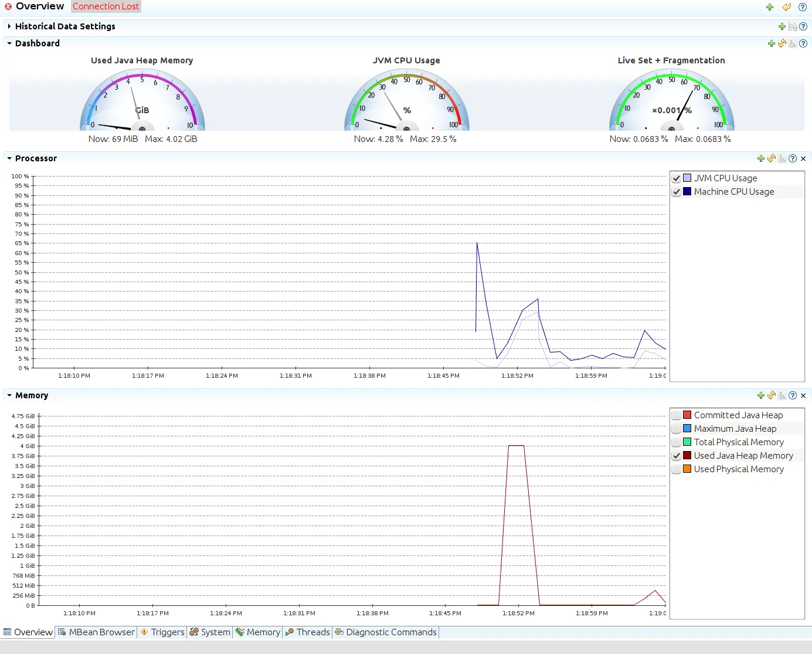Uncheck the JVM CPU Usage series
Image resolution: width=812 pixels, height=654 pixels.
677,178
